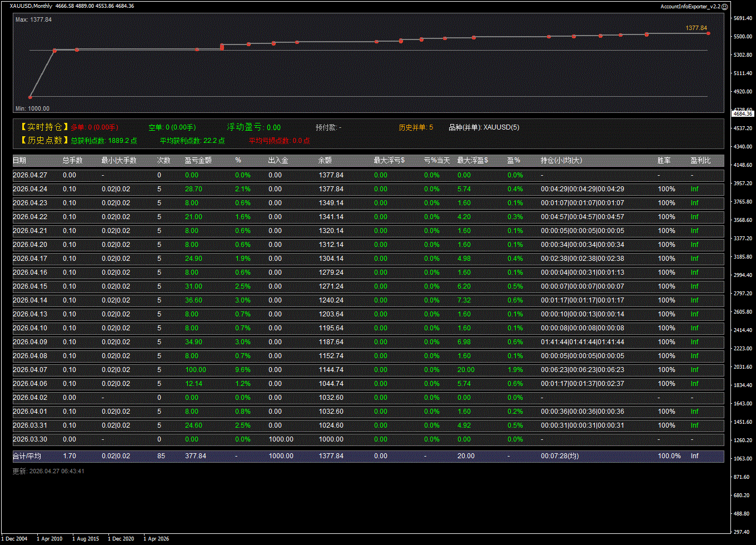Click the 盈亏金额 column header
Image resolution: width=756 pixels, height=545 pixels.
click(x=198, y=161)
